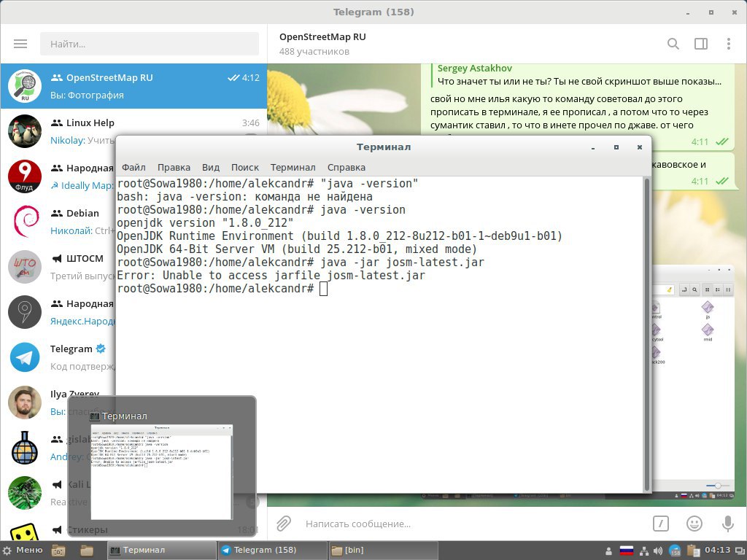Click the terminal window vertical scrollbar
Image resolution: width=747 pixels, height=560 pixels.
coord(647,334)
